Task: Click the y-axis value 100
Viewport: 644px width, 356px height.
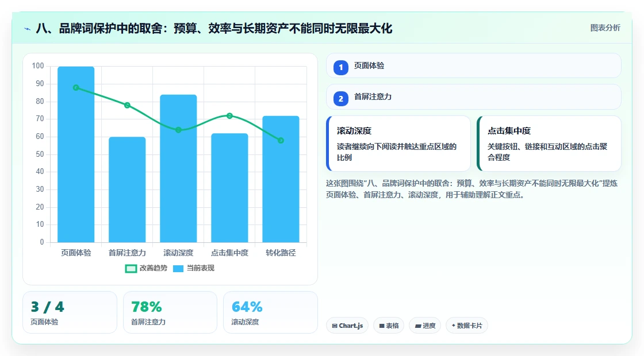Action: [x=38, y=66]
